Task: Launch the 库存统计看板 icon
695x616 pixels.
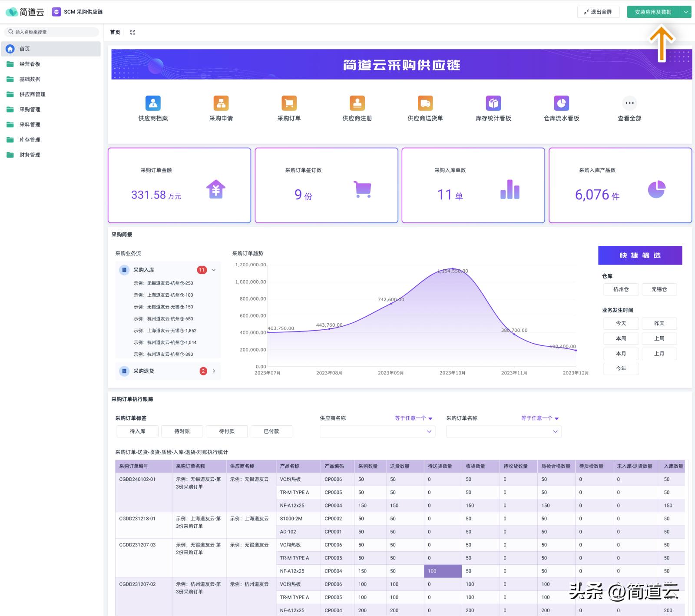Action: pyautogui.click(x=493, y=103)
